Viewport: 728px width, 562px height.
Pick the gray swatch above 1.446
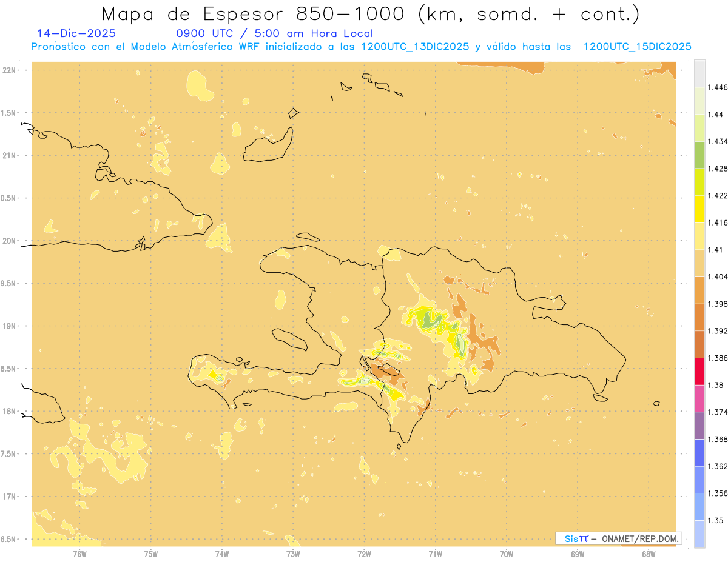699,74
